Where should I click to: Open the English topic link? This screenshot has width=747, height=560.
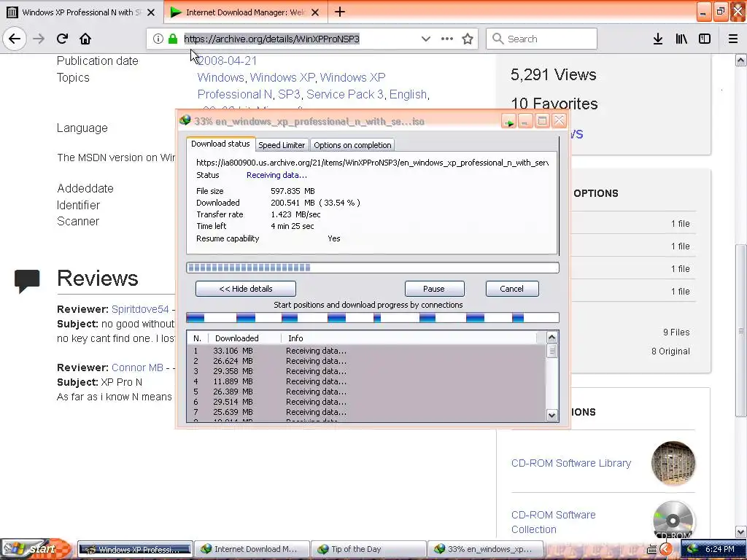[x=408, y=94]
